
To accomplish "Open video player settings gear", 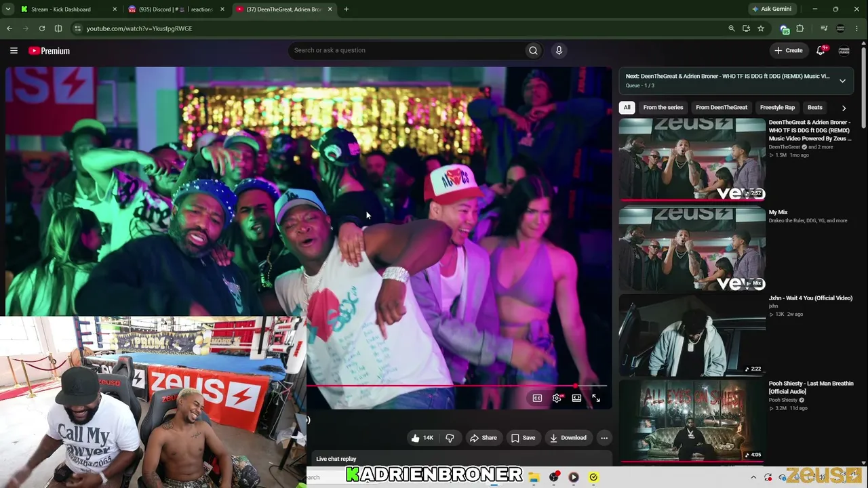I will click(x=557, y=398).
